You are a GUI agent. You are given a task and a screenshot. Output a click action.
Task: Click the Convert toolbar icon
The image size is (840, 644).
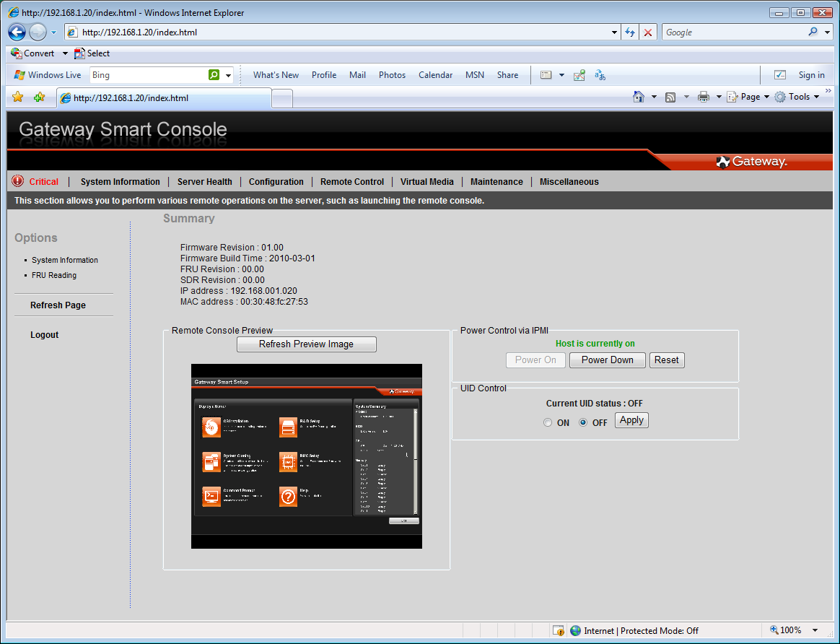(x=17, y=53)
